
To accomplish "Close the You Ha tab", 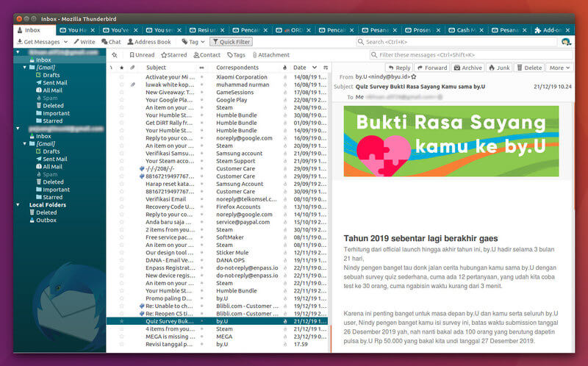I will pos(93,30).
